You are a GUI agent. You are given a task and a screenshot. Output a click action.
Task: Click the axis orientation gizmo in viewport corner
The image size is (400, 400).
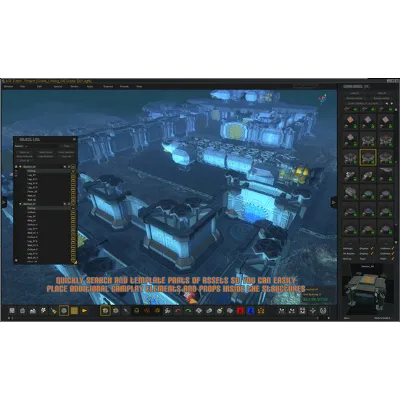[x=322, y=98]
